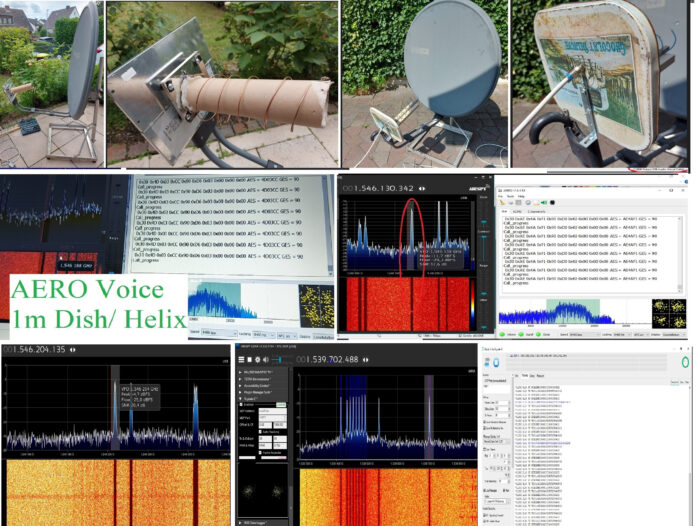This screenshot has height=526, width=700.
Task: Click the blue rounded icon at the decoder window's top left
Action: tap(496, 363)
